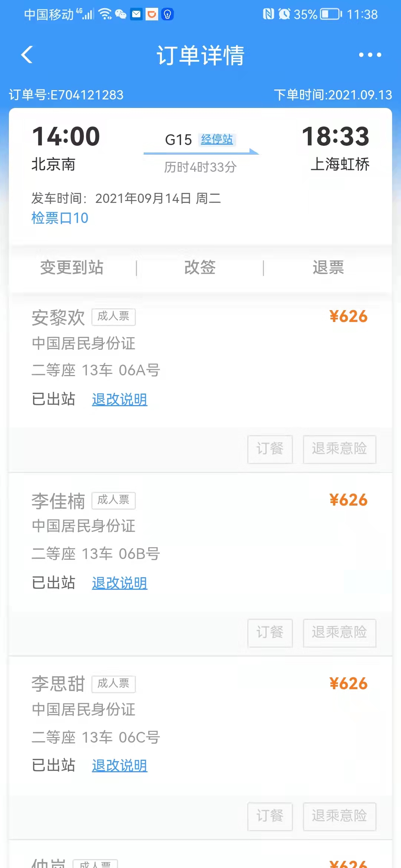Tap the alarm clock status icon
401x868 pixels.
click(x=284, y=14)
